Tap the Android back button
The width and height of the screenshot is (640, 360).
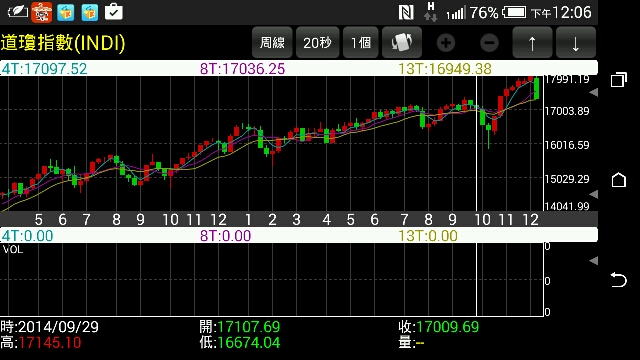[x=619, y=280]
